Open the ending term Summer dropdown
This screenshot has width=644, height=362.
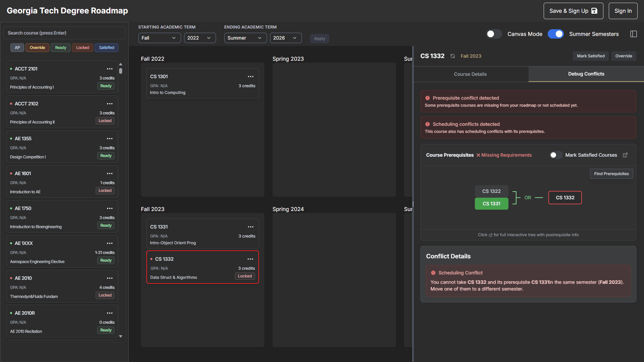(x=245, y=38)
